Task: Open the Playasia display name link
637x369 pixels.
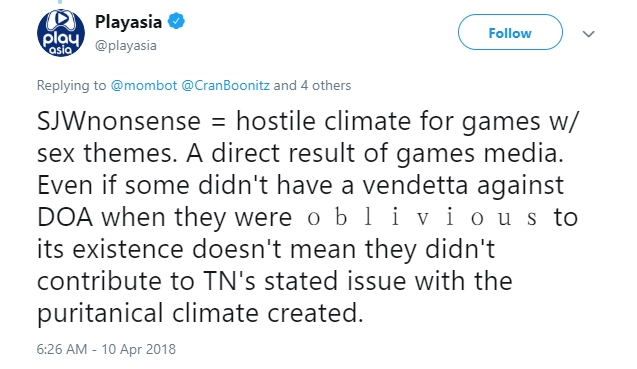Action: [x=128, y=22]
